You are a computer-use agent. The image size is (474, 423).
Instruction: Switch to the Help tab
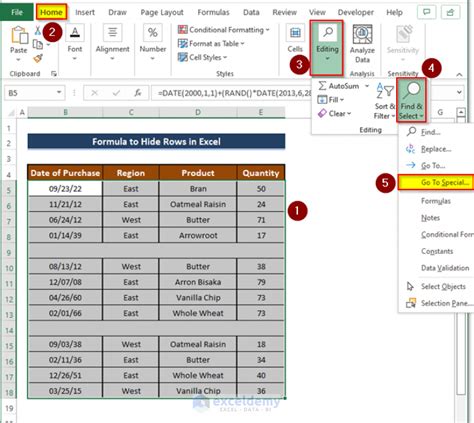click(394, 12)
